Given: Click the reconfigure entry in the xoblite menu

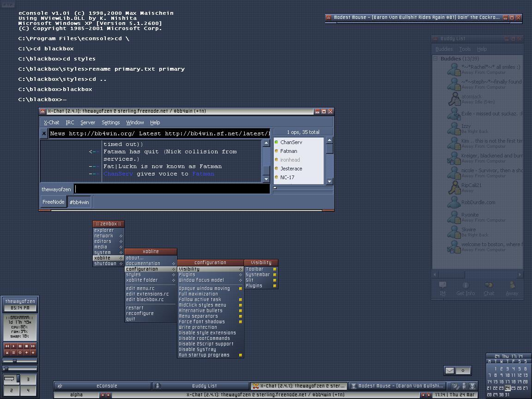Looking at the screenshot, I should pyautogui.click(x=151, y=314).
